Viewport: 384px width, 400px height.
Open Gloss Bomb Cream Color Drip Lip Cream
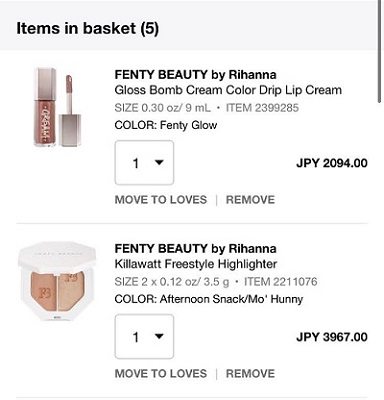(x=228, y=90)
